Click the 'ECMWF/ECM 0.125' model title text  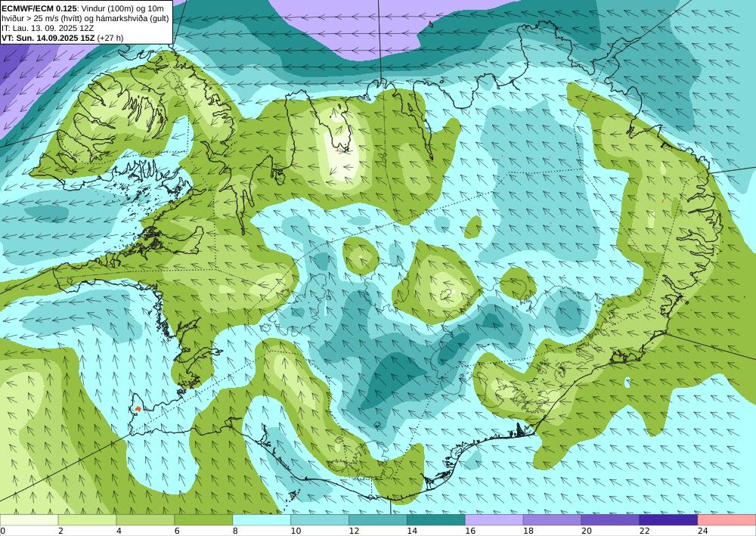click(x=39, y=8)
